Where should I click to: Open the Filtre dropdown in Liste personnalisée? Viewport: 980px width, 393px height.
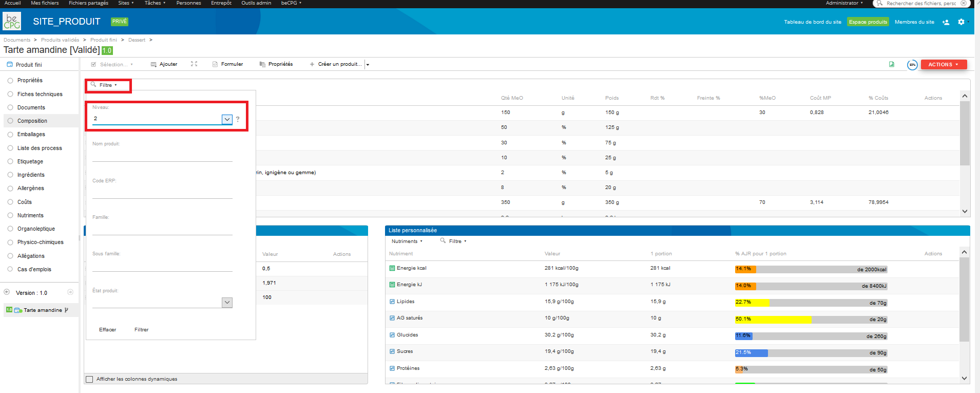453,241
